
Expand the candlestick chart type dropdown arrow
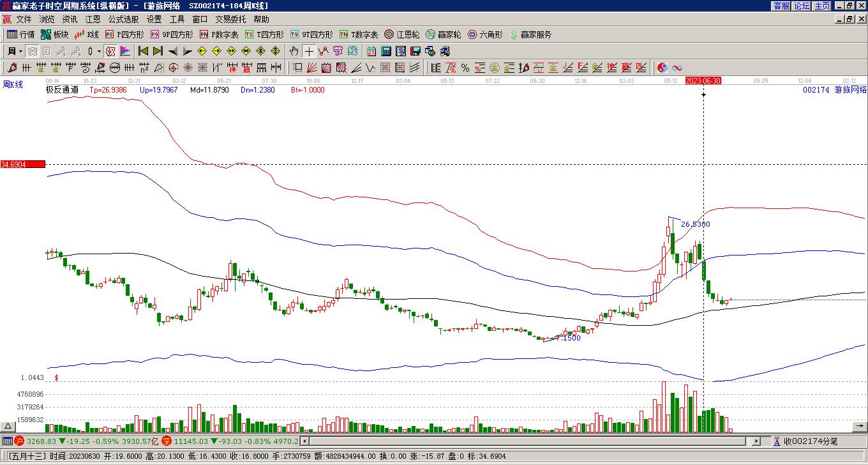(x=99, y=51)
